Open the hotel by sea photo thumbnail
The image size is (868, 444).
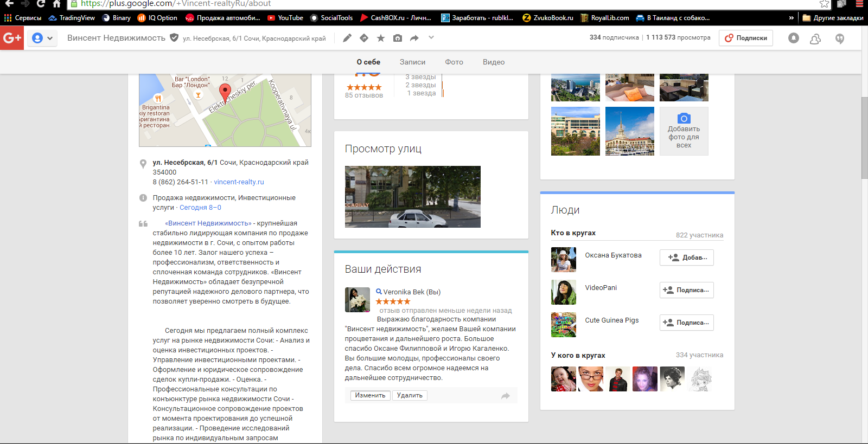(576, 88)
